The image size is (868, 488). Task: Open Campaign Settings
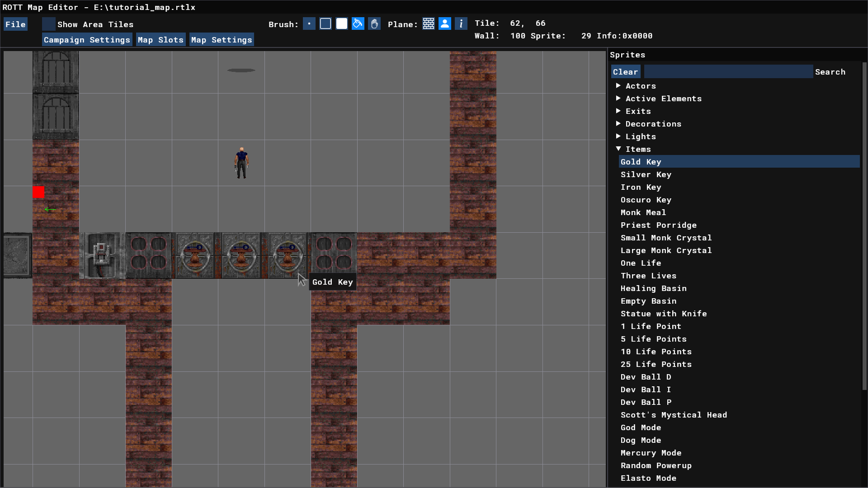[x=87, y=40]
